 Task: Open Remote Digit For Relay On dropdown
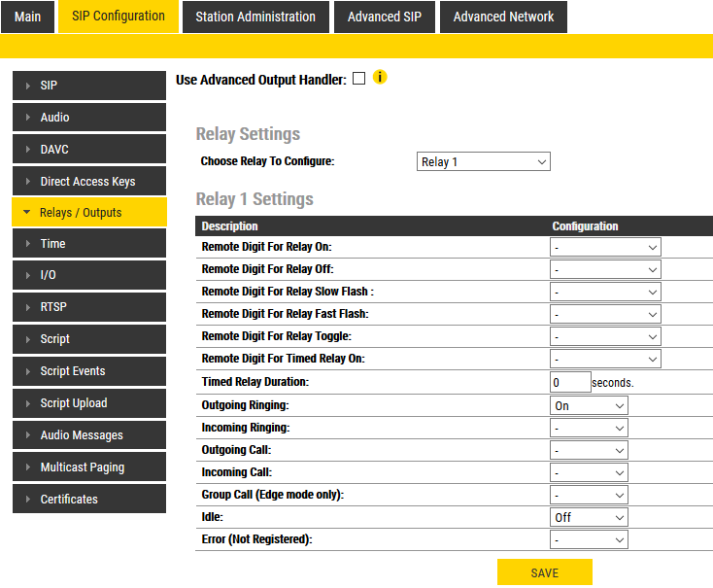(x=605, y=247)
